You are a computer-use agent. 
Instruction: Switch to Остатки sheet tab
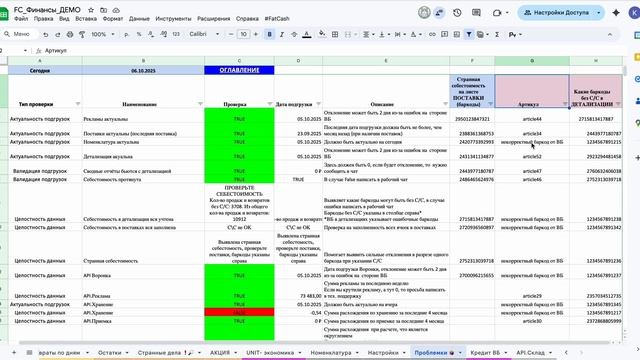tap(110, 352)
